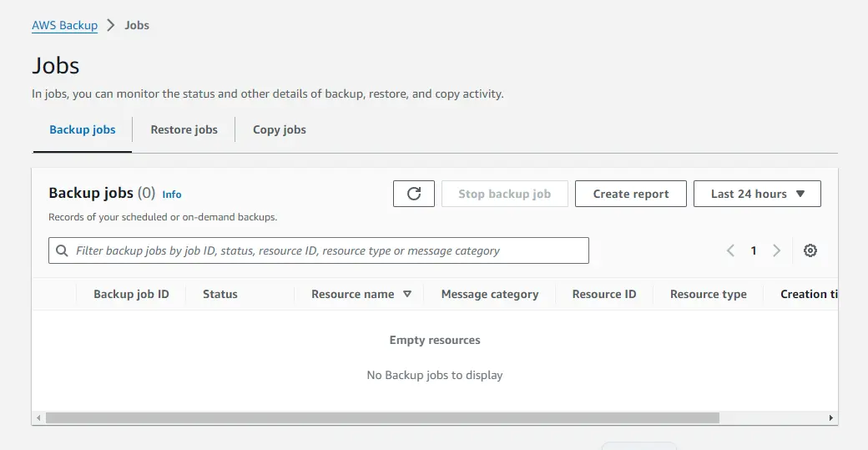Click the horizontal scrollbar thumb

pyautogui.click(x=382, y=418)
